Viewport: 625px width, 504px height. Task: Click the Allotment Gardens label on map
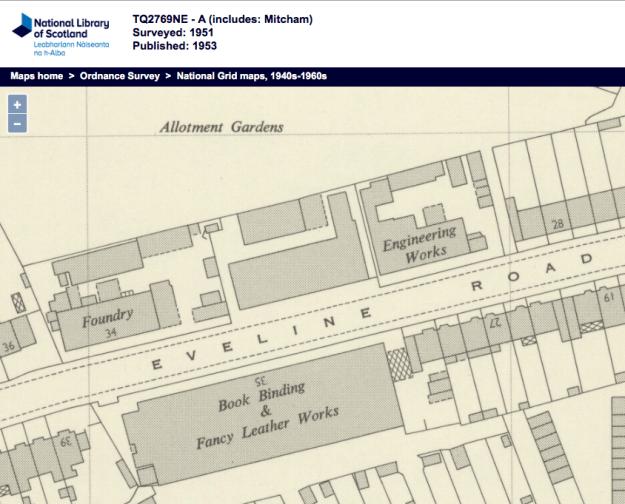221,127
